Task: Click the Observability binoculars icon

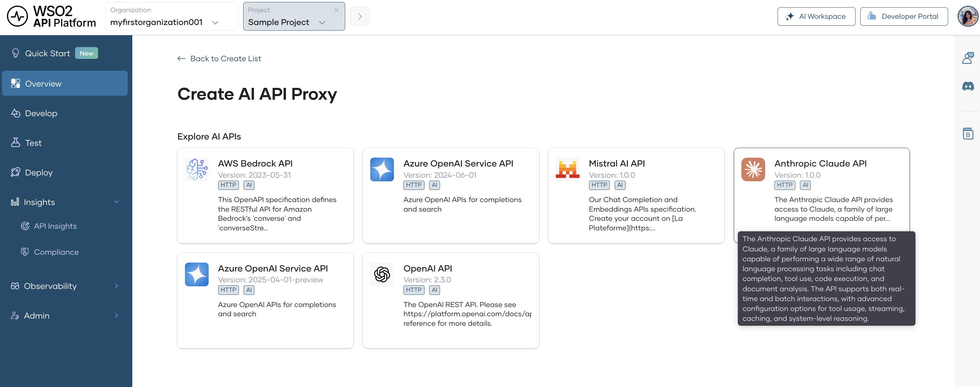Action: click(15, 286)
